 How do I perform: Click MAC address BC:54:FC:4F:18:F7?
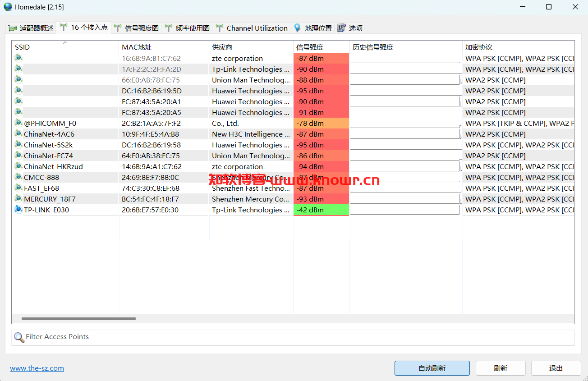point(150,199)
